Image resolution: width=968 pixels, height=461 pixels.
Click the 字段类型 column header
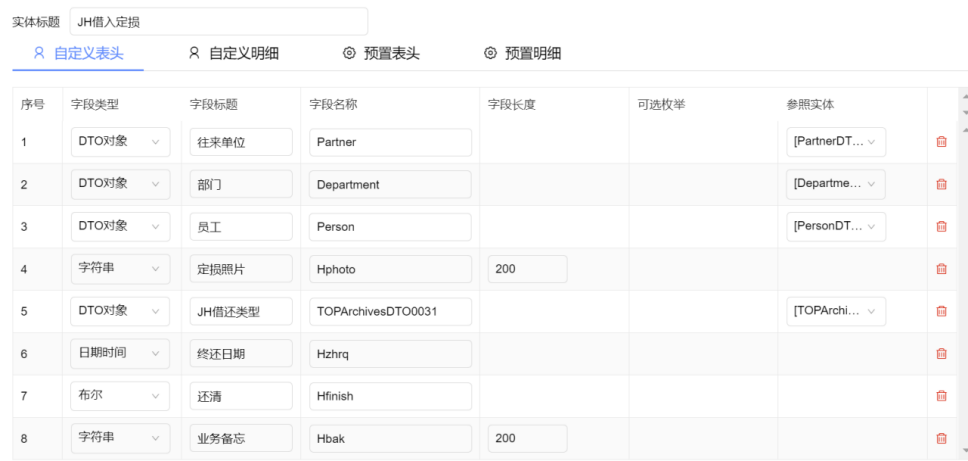point(94,104)
